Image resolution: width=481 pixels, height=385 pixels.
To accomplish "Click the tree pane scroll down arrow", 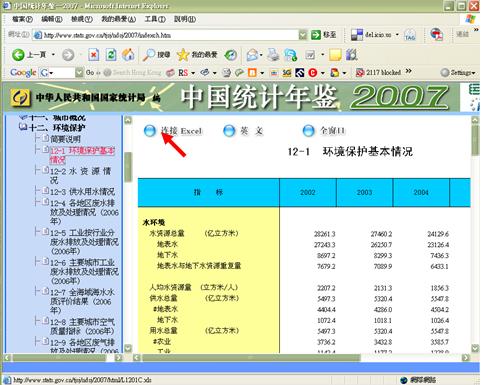I will pyautogui.click(x=128, y=349).
